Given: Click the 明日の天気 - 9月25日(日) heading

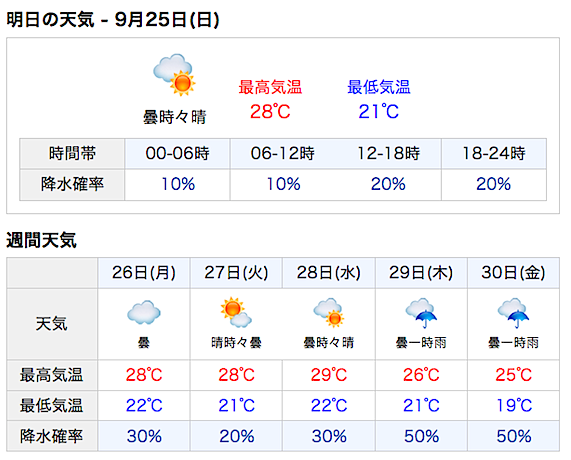Looking at the screenshot, I should pyautogui.click(x=113, y=20).
